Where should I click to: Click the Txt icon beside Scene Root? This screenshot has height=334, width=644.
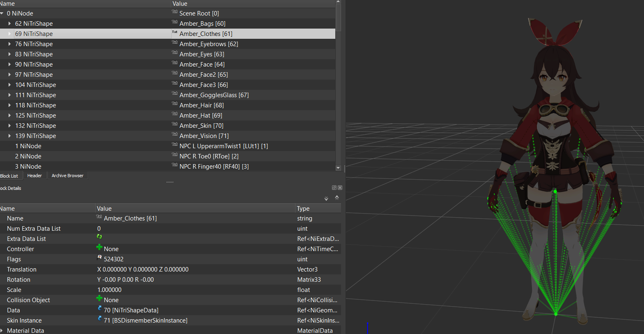click(x=175, y=11)
